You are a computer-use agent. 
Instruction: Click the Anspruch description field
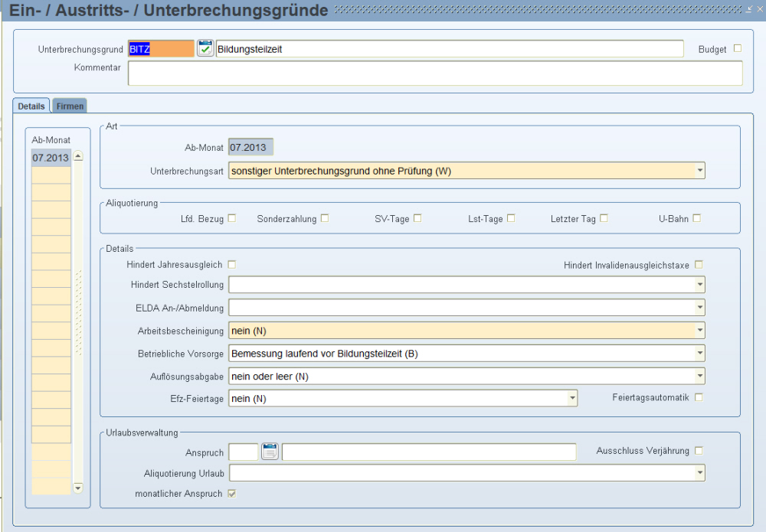(x=429, y=452)
